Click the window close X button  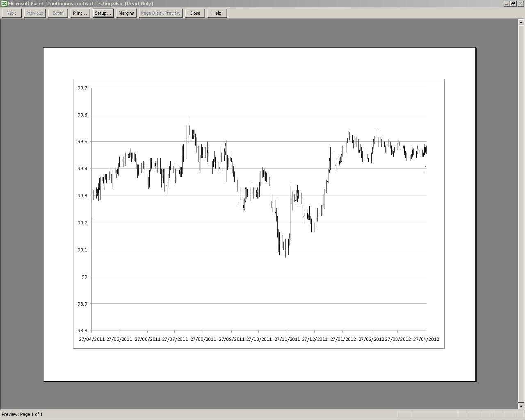point(520,4)
